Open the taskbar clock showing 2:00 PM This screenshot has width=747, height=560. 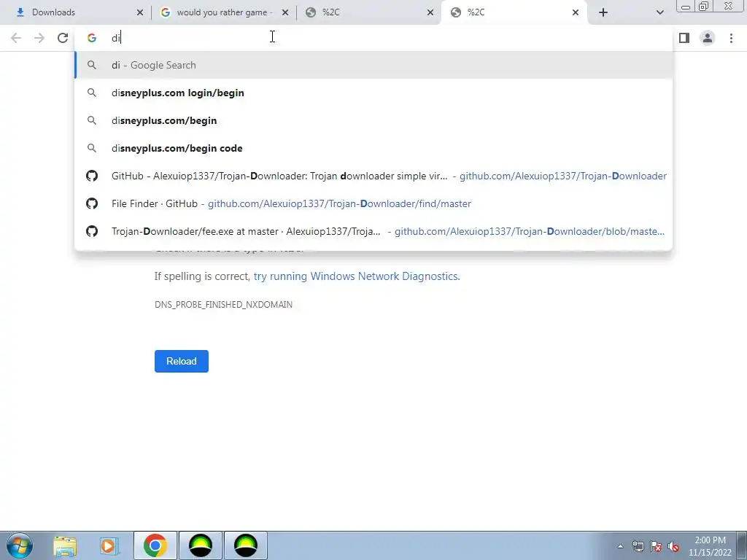710,545
